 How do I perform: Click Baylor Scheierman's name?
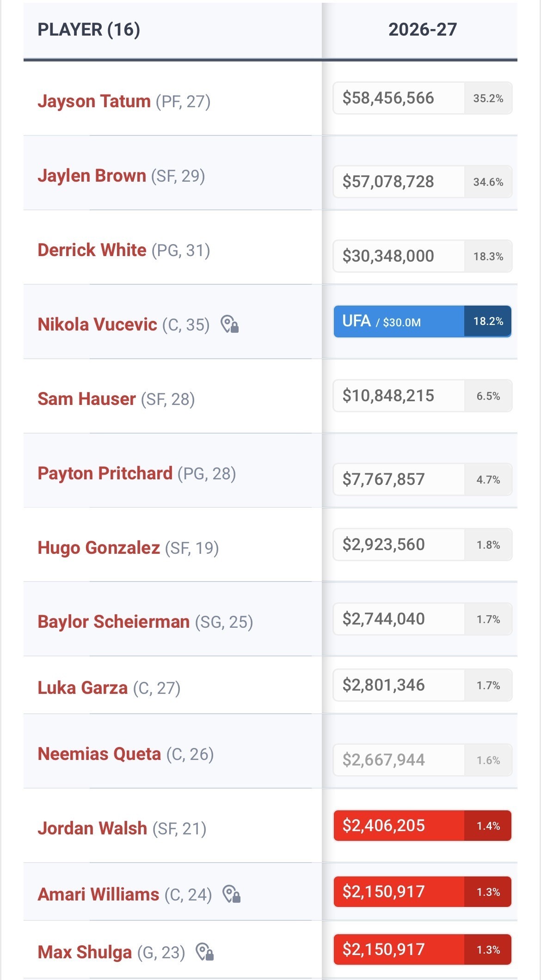click(x=114, y=622)
